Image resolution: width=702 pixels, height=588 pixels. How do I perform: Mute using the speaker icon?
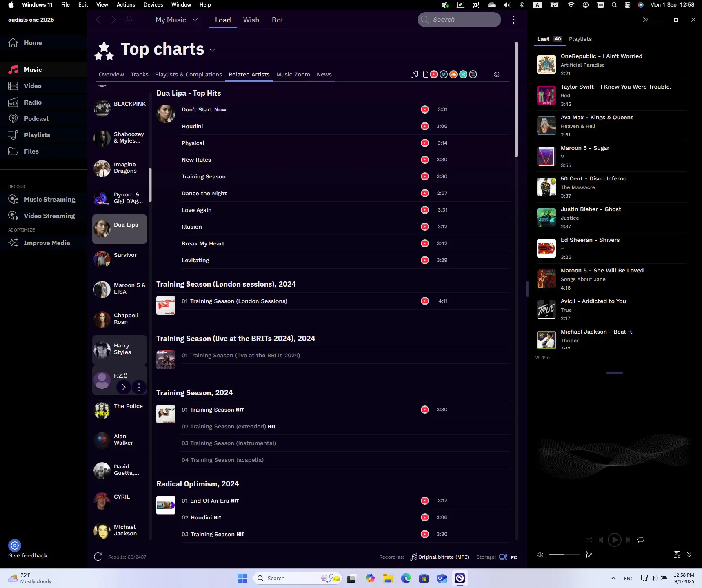coord(540,555)
